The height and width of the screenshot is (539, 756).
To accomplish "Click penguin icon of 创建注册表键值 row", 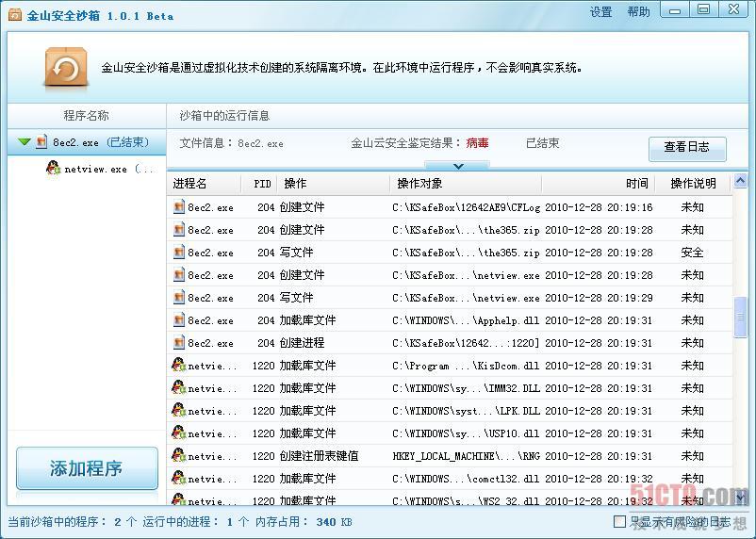I will [179, 455].
